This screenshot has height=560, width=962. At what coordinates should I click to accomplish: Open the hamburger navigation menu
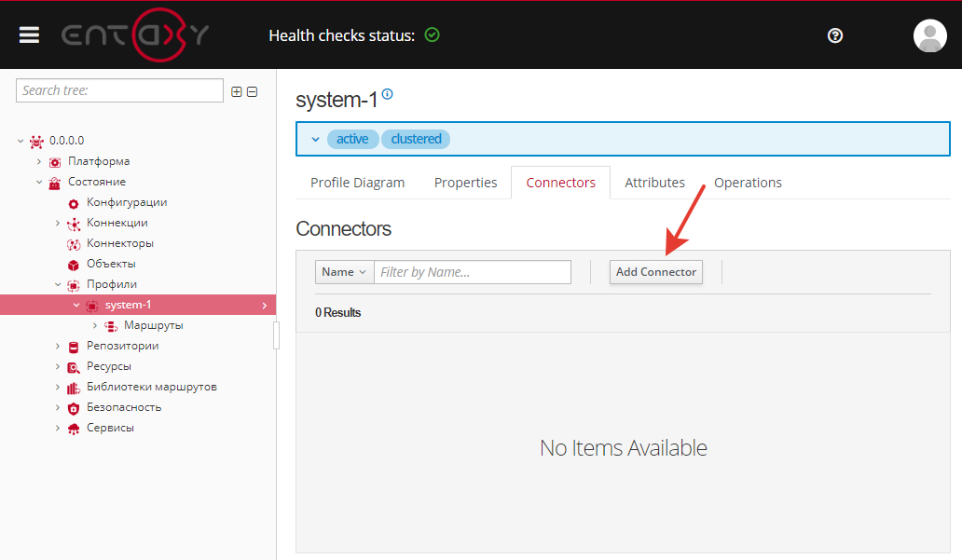pos(29,35)
